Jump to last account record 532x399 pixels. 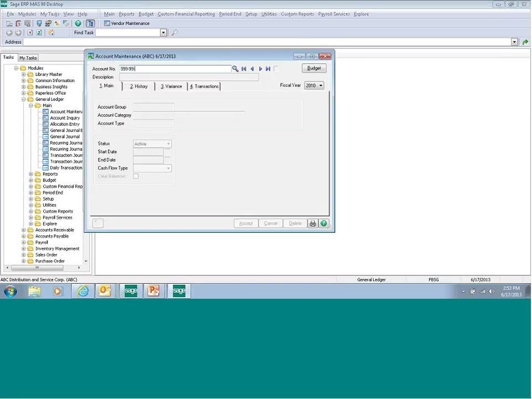tap(268, 69)
